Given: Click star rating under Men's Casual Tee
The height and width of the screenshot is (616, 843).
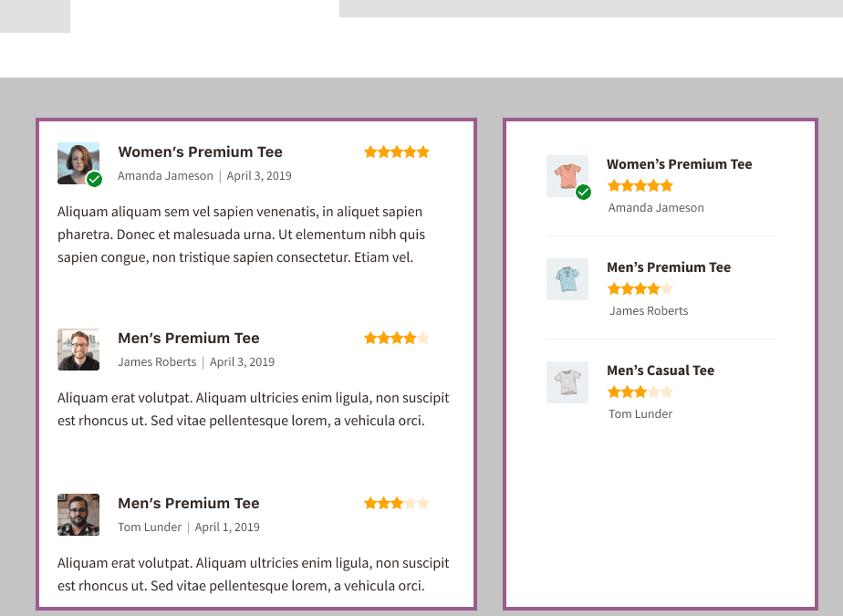Looking at the screenshot, I should pyautogui.click(x=640, y=392).
